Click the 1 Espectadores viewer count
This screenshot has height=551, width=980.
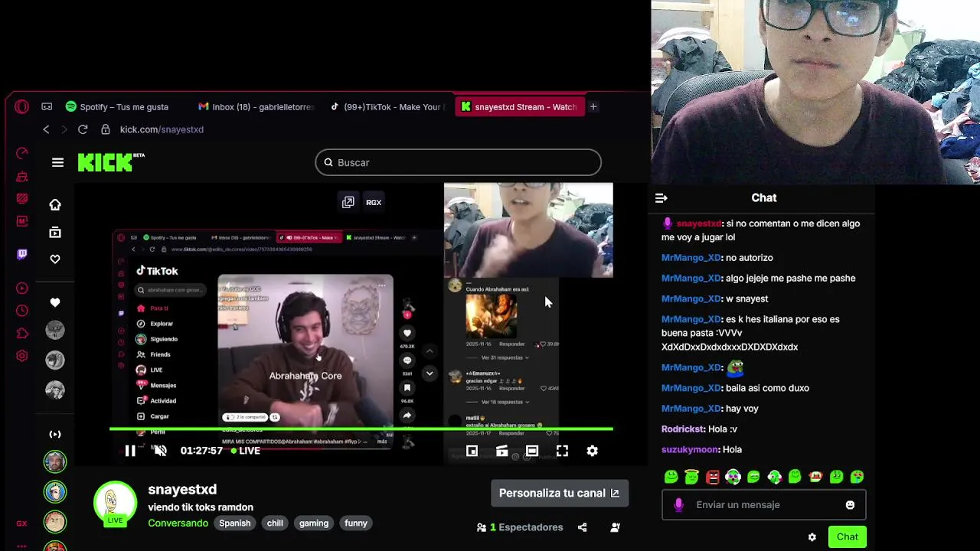(520, 527)
